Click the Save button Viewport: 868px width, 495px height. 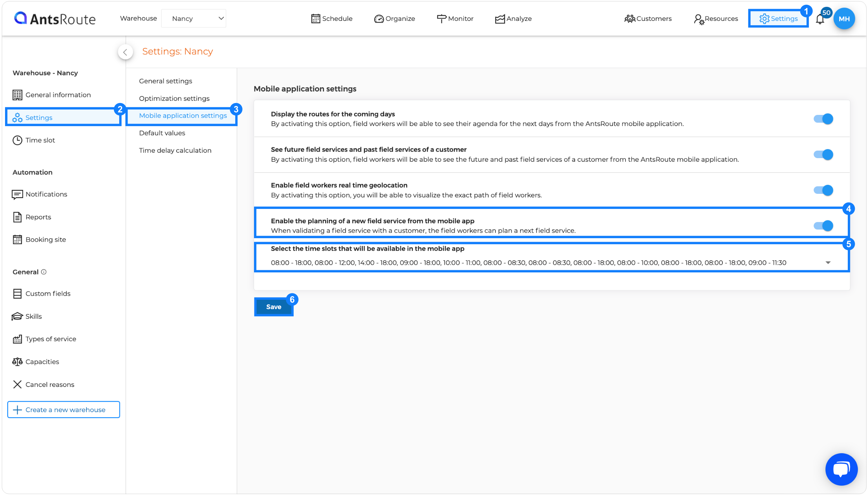[274, 307]
